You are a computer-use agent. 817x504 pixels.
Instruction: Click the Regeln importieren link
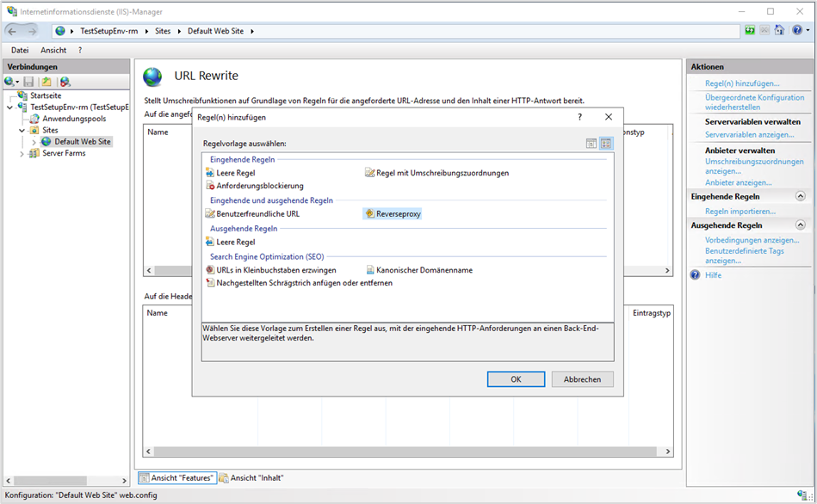tap(740, 211)
